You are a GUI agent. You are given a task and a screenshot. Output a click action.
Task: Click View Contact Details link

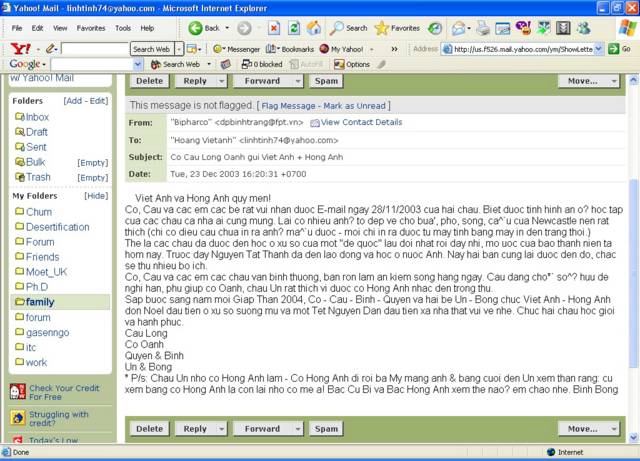click(361, 122)
